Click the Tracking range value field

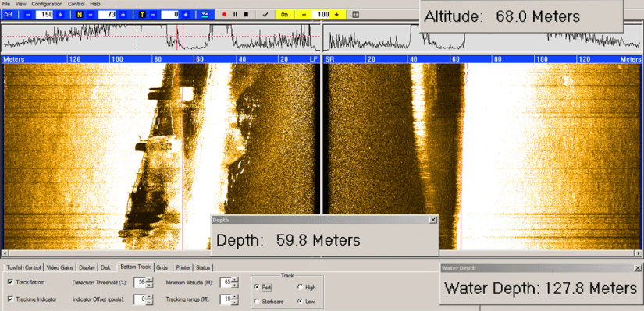(x=226, y=299)
